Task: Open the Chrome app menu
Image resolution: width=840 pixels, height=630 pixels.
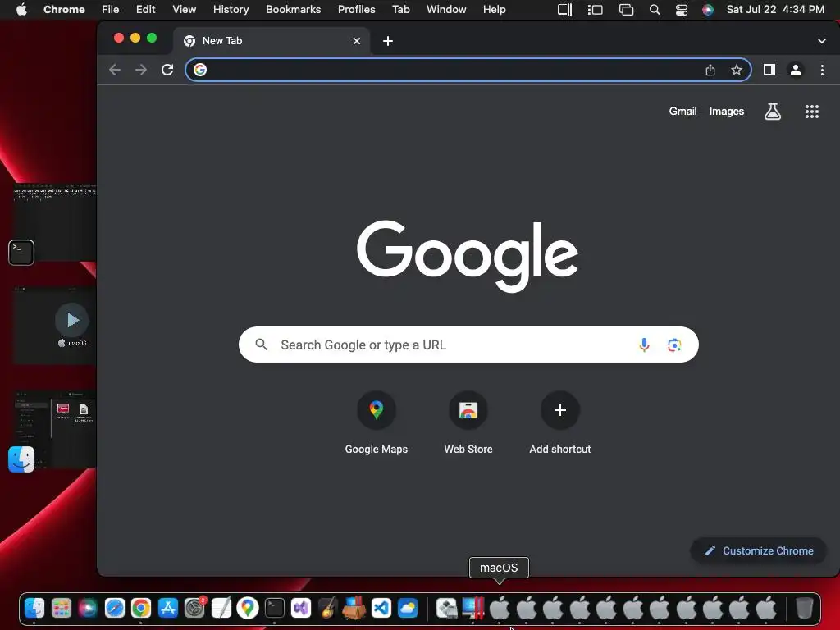Action: 64,9
